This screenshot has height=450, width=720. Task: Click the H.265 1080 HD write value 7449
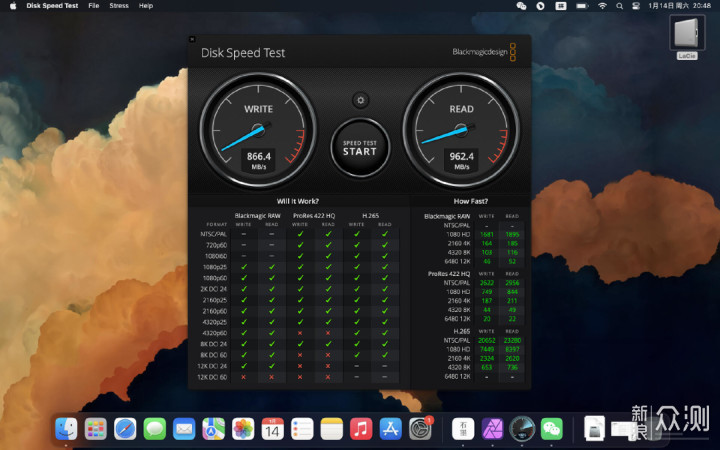[487, 349]
